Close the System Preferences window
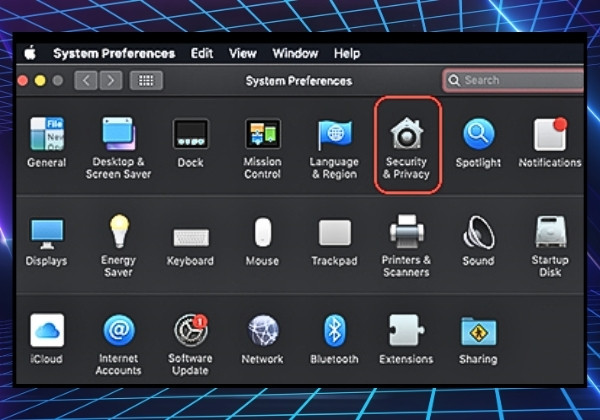This screenshot has width=600, height=420. [23, 81]
